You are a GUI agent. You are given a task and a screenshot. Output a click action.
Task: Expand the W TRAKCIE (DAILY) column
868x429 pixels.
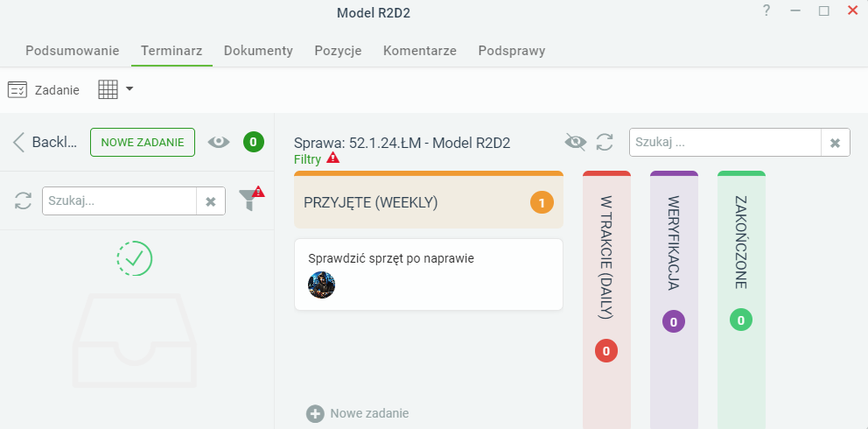pyautogui.click(x=606, y=299)
